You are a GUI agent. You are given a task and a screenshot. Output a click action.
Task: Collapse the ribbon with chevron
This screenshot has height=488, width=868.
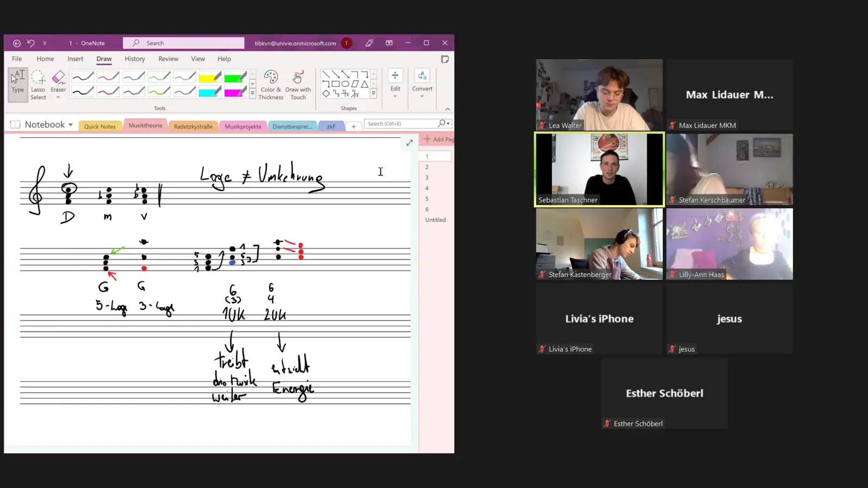tap(448, 109)
